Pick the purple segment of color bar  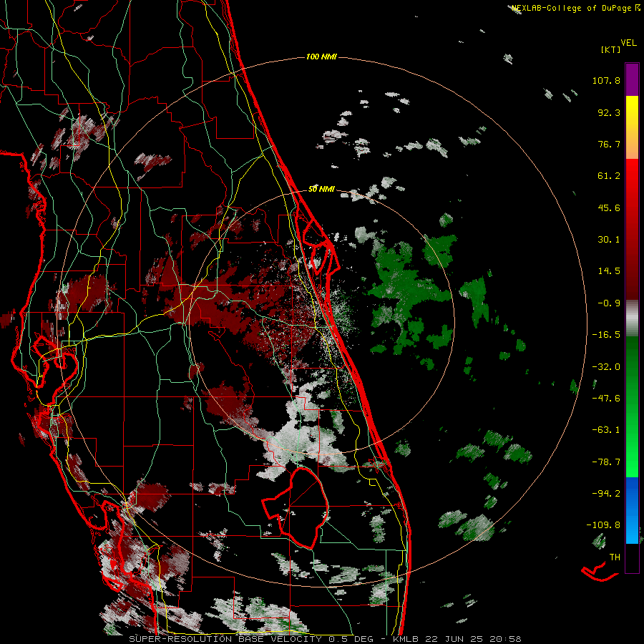632,79
